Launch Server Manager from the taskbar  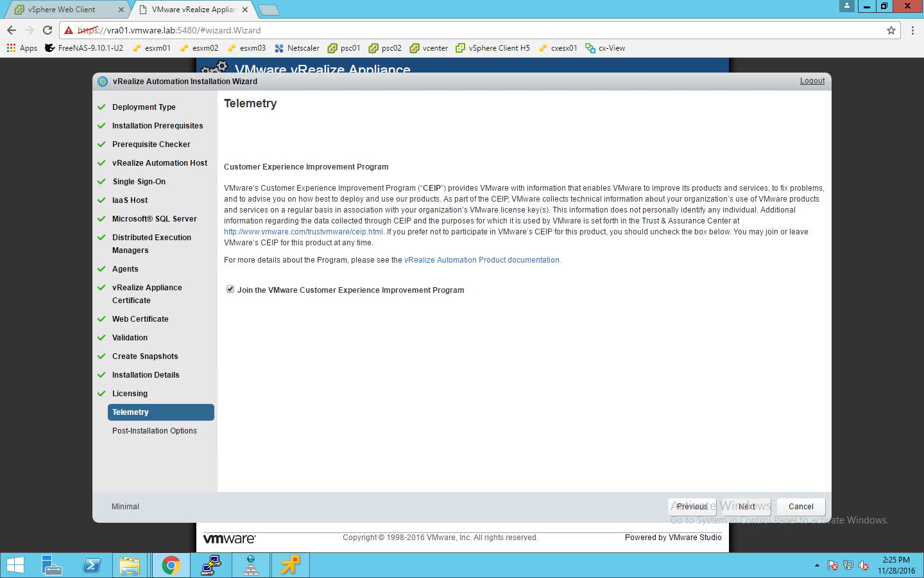pyautogui.click(x=51, y=565)
